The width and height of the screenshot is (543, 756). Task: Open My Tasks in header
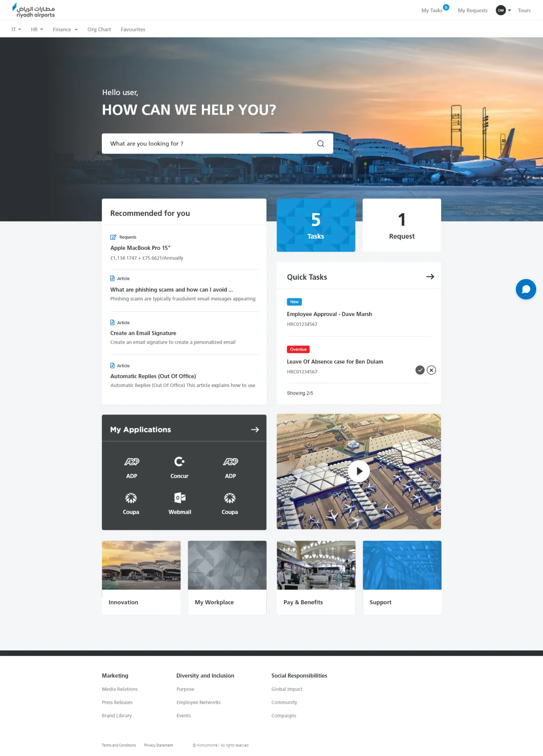coord(432,11)
